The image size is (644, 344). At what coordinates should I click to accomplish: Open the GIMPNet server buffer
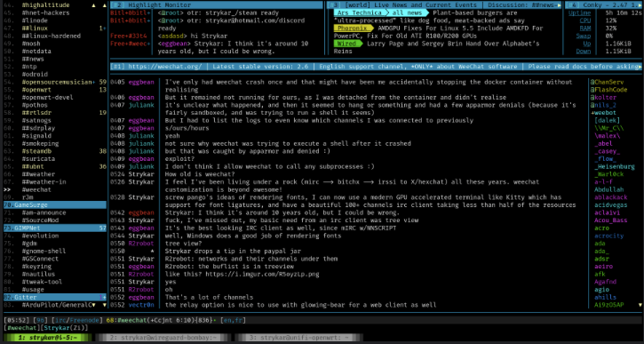tap(54, 228)
